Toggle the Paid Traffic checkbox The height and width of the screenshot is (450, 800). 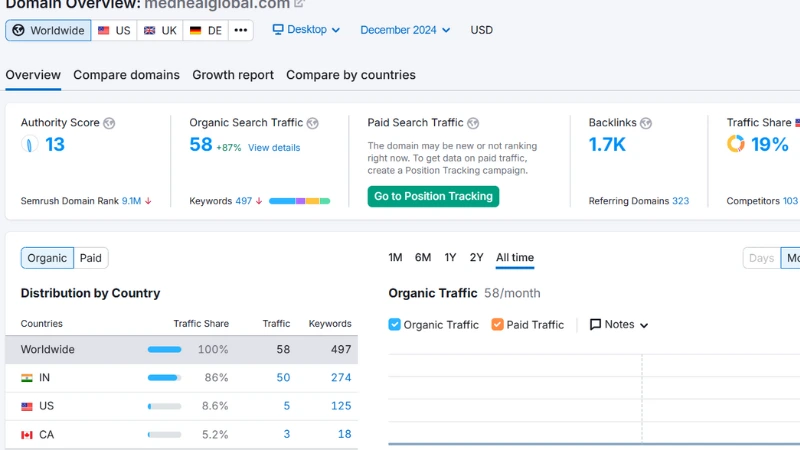coord(497,324)
